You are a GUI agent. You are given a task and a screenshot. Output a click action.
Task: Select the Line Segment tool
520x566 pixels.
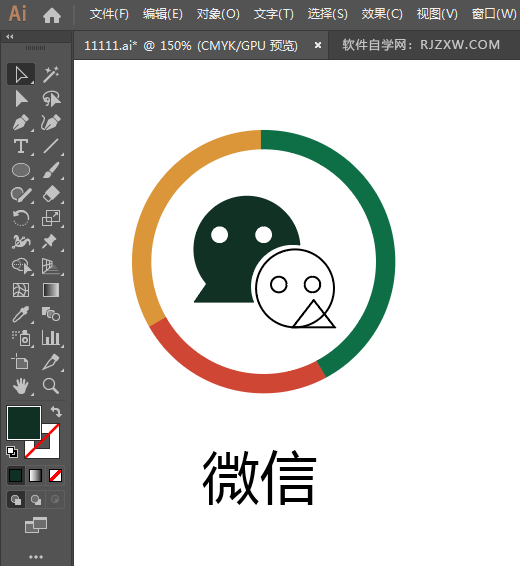coord(51,147)
